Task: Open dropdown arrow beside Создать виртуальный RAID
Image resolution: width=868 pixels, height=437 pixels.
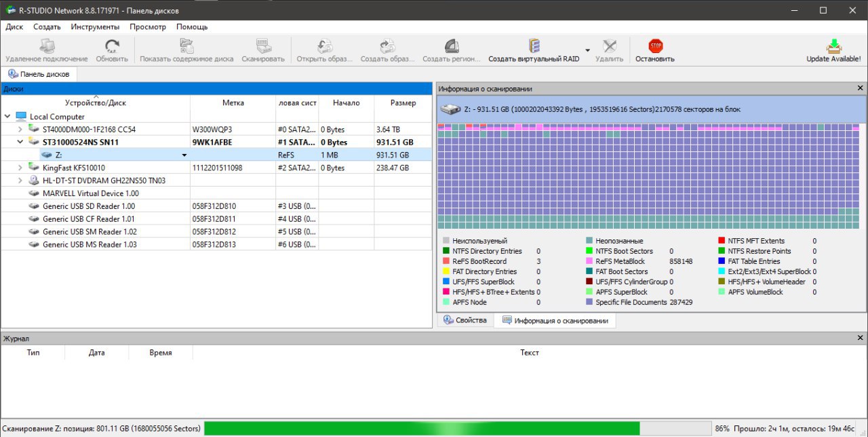Action: pos(587,50)
